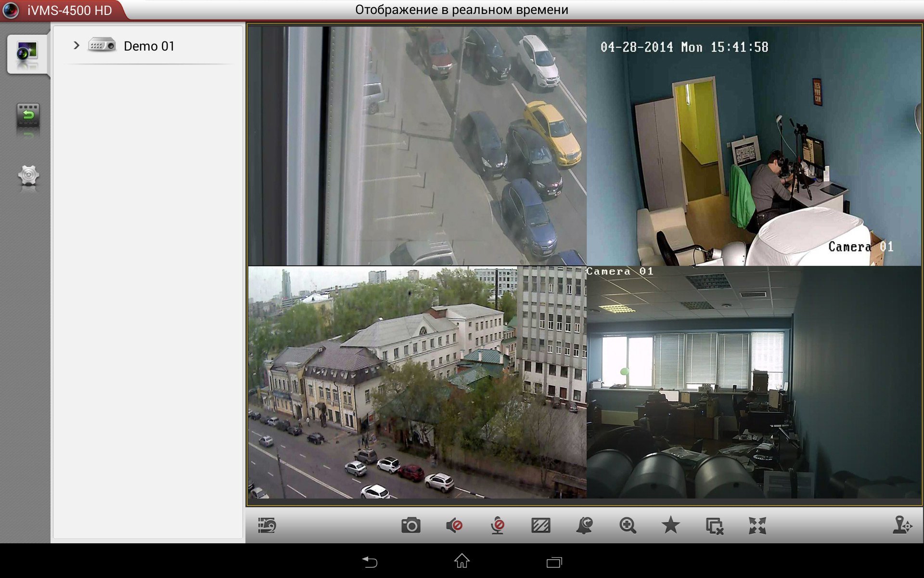Switch to full-screen view icon
The width and height of the screenshot is (924, 578).
pos(757,525)
